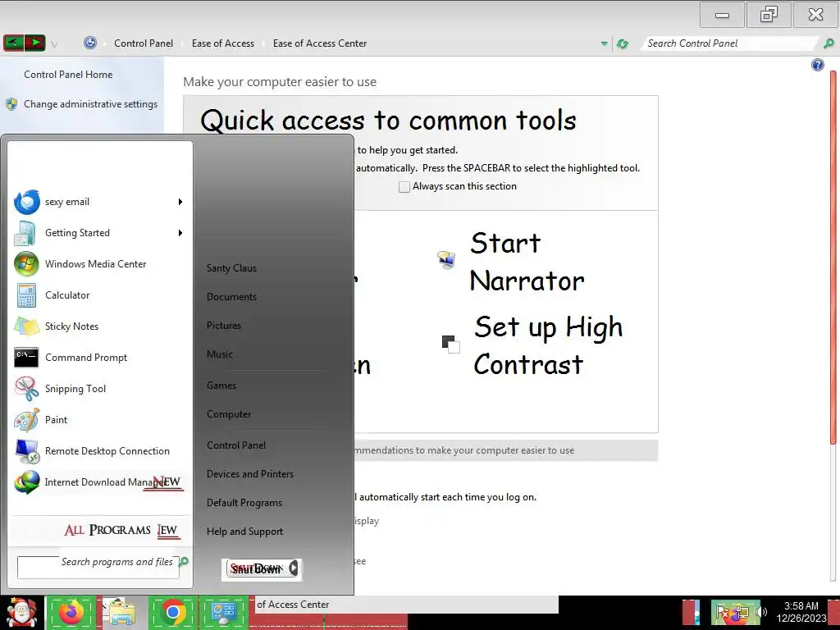Image resolution: width=840 pixels, height=630 pixels.
Task: Click Set up High Contrast link
Action: 548,346
